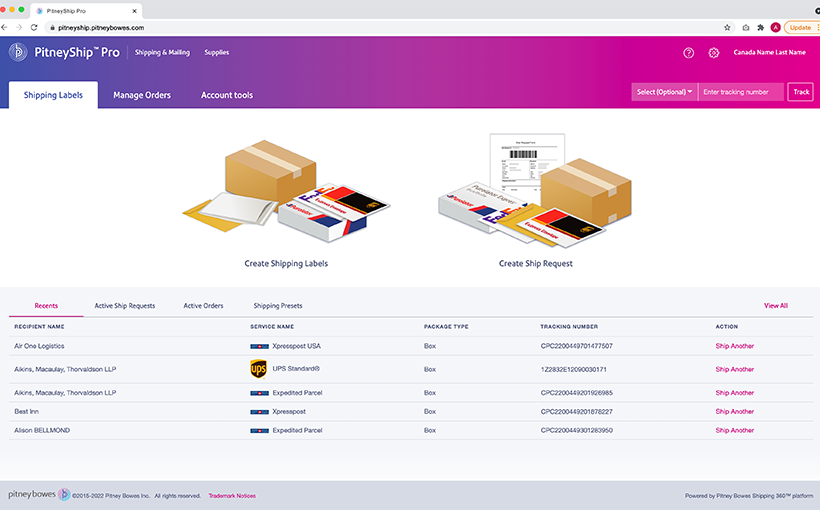Click Ship Another for Beat Inn
Image resolution: width=820 pixels, height=510 pixels.
(x=735, y=412)
